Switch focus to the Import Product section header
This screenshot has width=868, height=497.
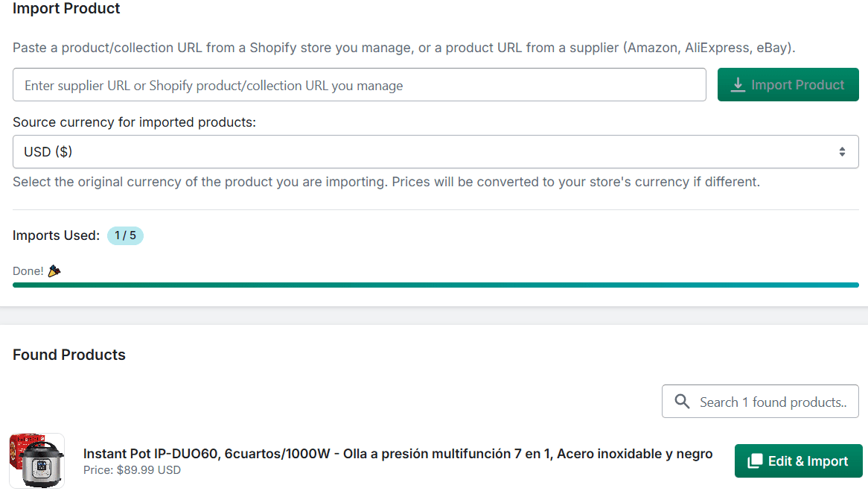(66, 9)
